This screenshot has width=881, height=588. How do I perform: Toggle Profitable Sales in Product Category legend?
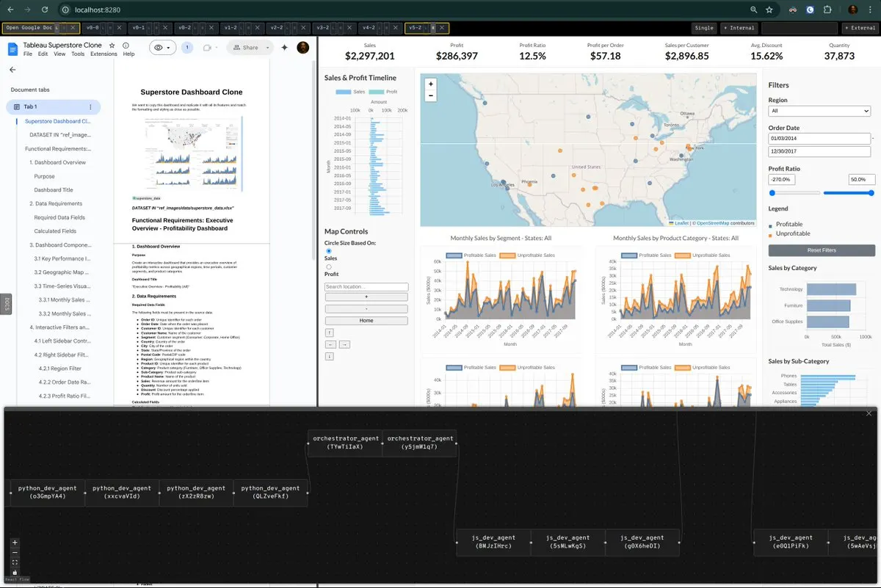[646, 255]
